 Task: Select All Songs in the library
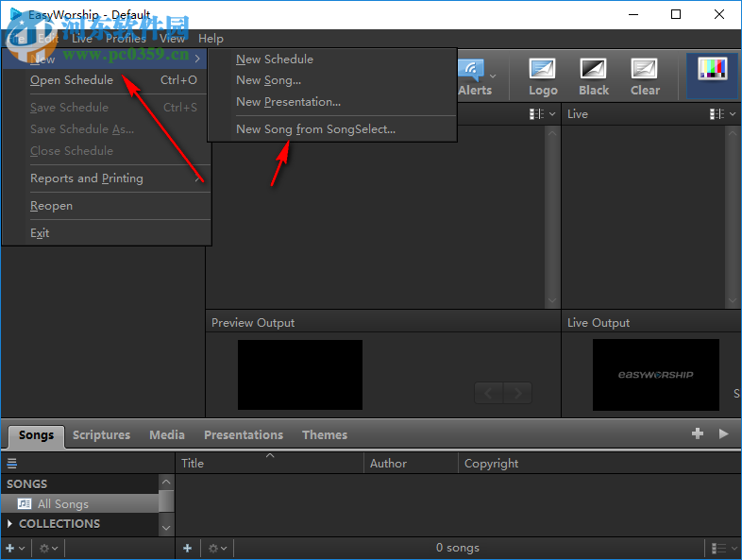(79, 504)
